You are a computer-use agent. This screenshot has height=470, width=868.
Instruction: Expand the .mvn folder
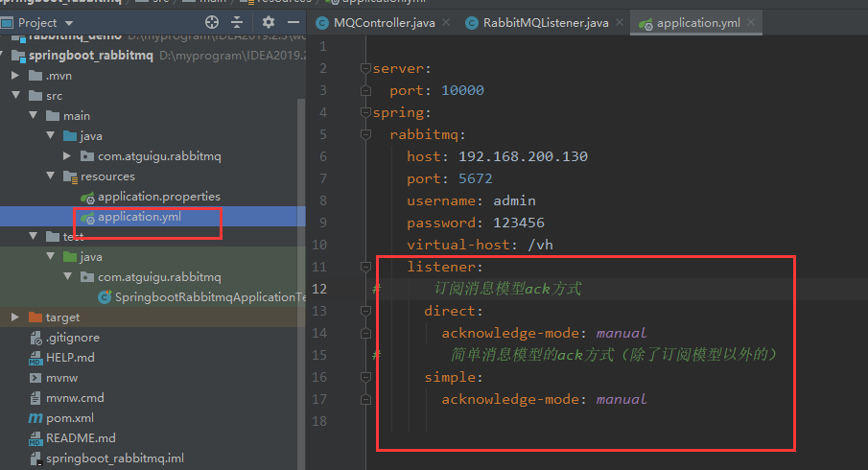coord(15,75)
